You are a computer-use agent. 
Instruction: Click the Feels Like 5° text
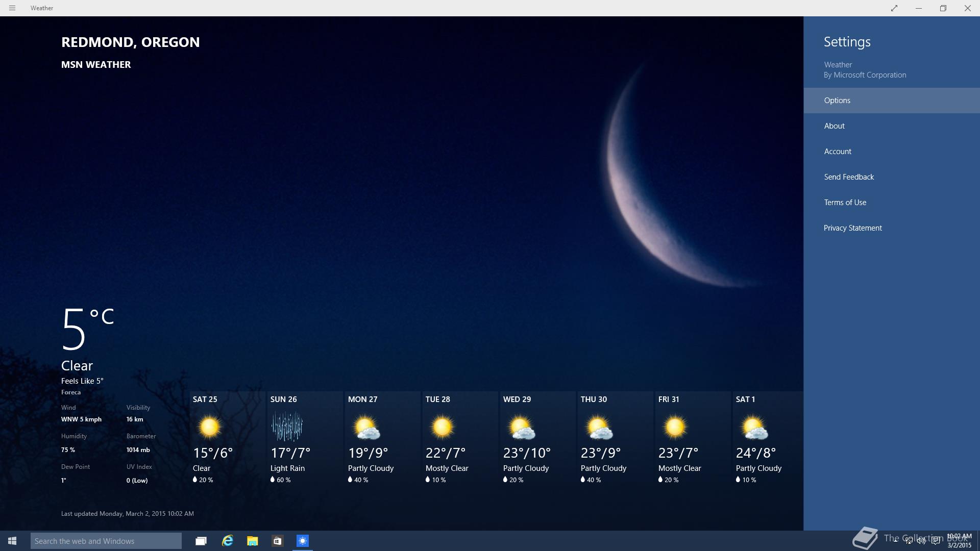click(82, 381)
